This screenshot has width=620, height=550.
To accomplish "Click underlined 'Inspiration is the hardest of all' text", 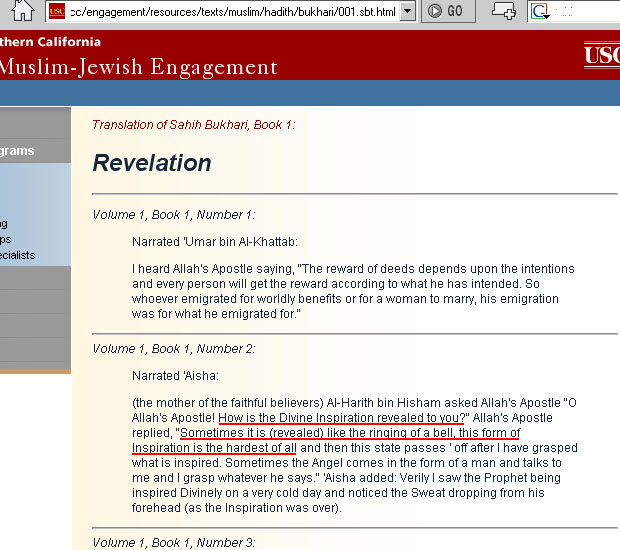I will [x=214, y=448].
